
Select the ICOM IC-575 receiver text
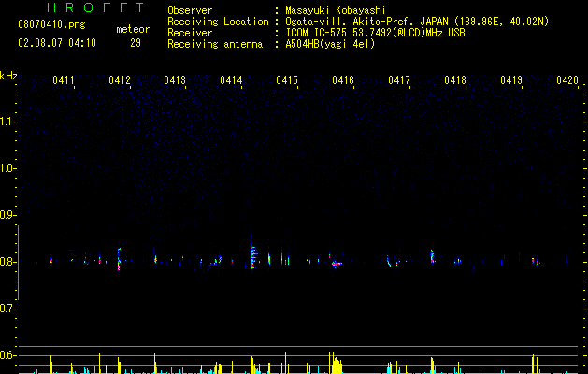pos(375,33)
